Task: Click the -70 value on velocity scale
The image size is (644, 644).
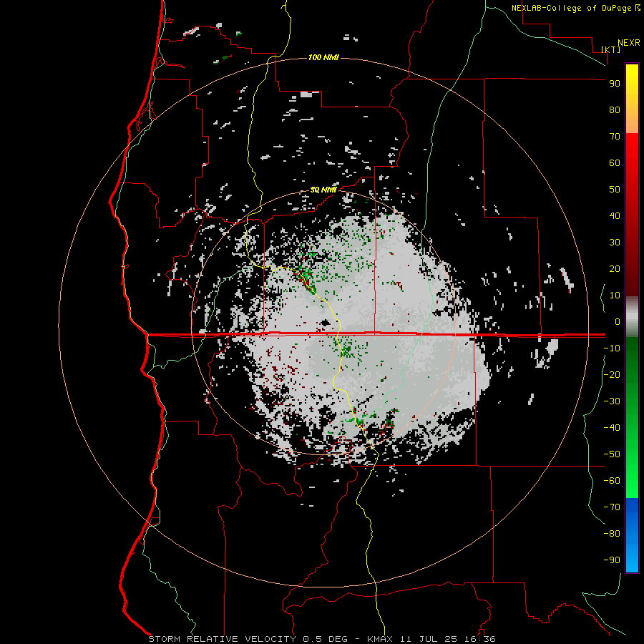Action: (x=612, y=507)
